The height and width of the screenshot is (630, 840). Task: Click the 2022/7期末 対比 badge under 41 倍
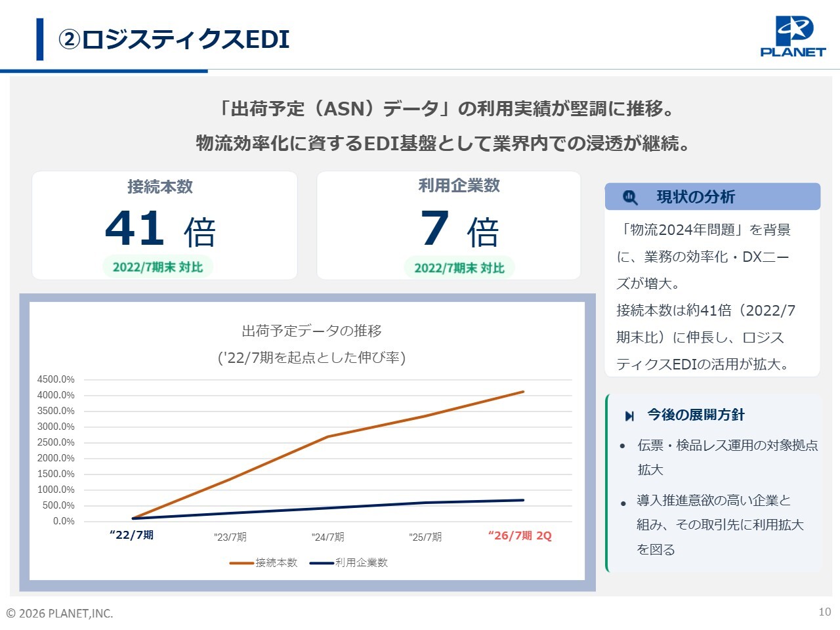(x=157, y=267)
